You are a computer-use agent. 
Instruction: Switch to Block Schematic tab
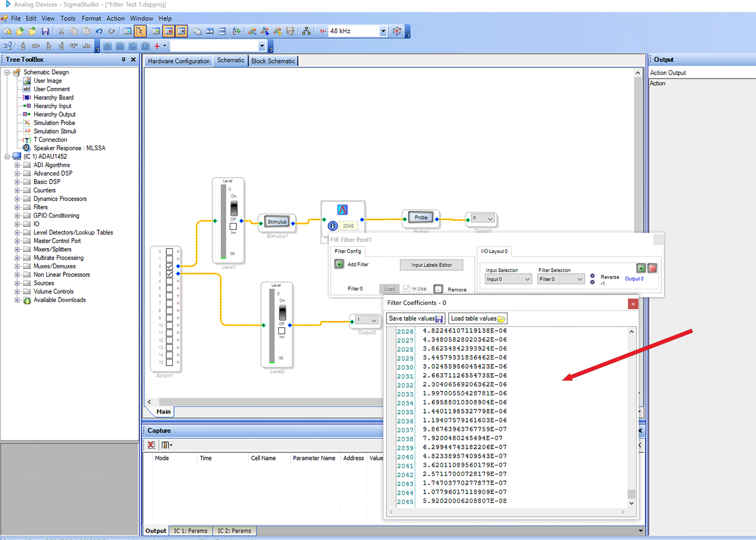pyautogui.click(x=273, y=61)
